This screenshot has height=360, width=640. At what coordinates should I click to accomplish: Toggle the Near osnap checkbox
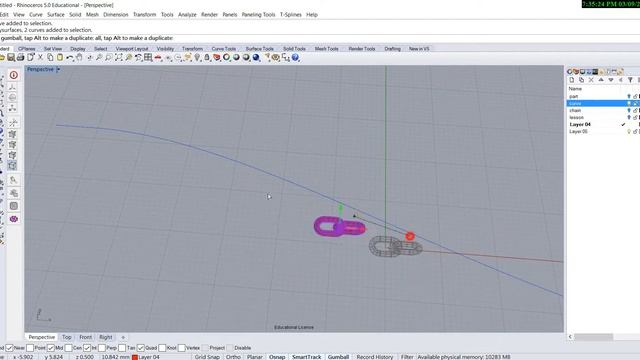[x=9, y=348]
